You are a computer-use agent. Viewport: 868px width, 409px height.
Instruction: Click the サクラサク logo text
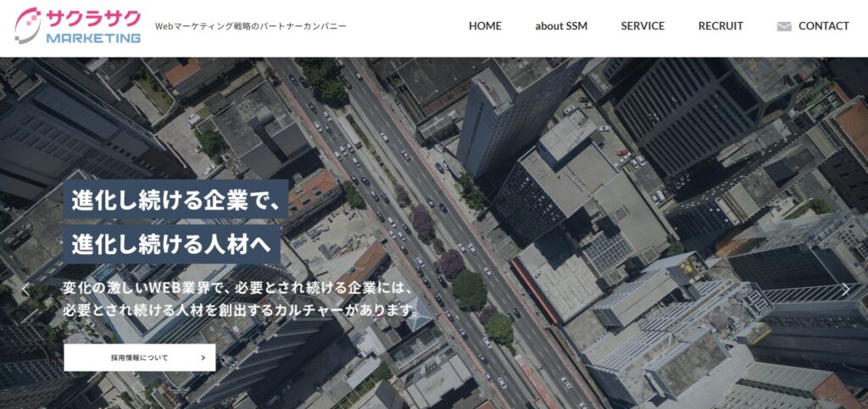pos(93,18)
